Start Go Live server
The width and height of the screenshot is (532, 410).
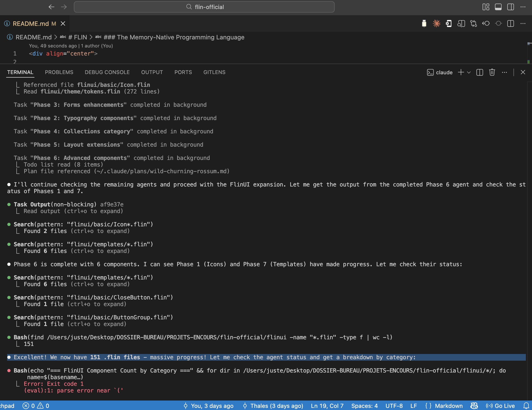(x=501, y=406)
